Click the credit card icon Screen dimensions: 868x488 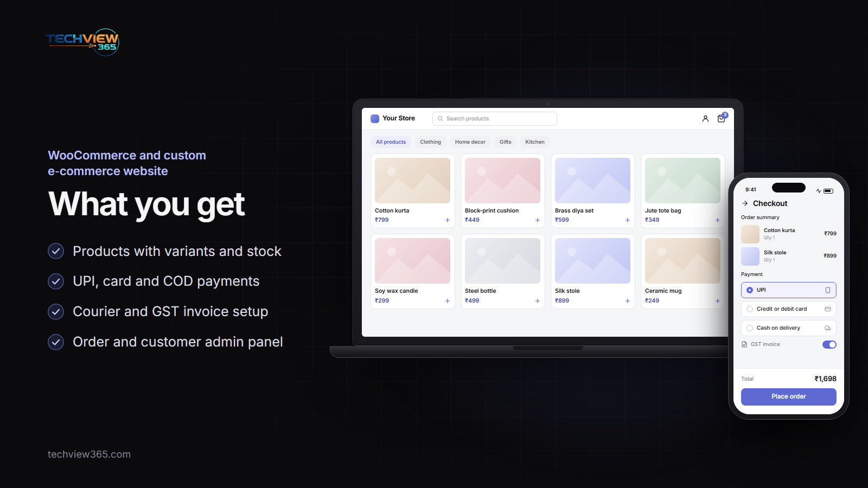click(x=828, y=309)
